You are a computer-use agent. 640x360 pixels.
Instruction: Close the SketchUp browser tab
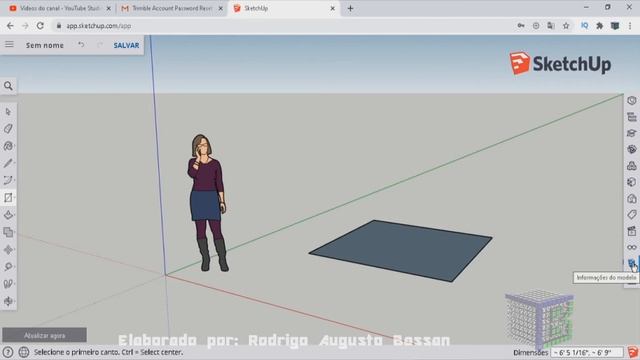pos(333,8)
